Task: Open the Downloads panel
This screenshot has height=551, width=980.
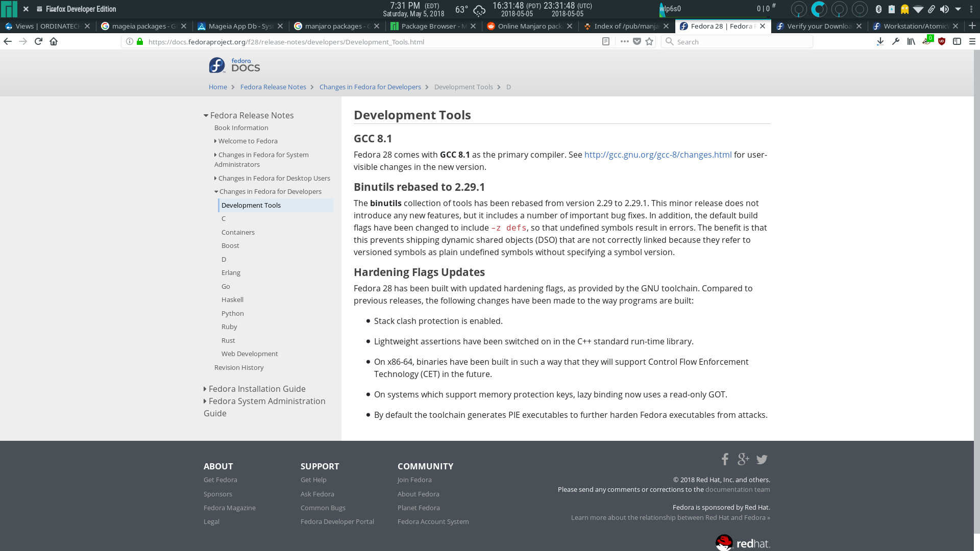Action: pyautogui.click(x=880, y=41)
